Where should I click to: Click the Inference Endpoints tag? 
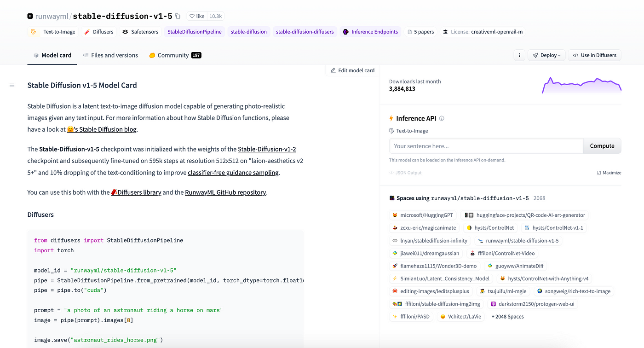tap(370, 32)
